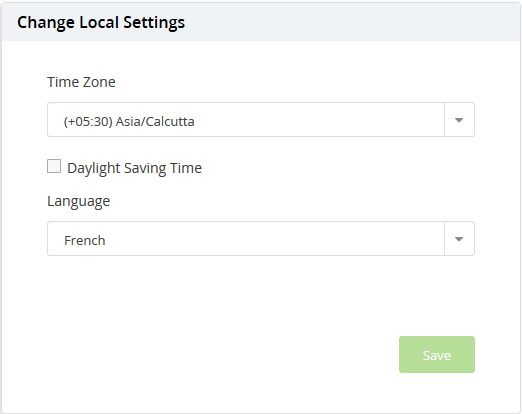Viewport: 522px width, 414px height.
Task: Click the Change Local Settings heading
Action: (101, 23)
